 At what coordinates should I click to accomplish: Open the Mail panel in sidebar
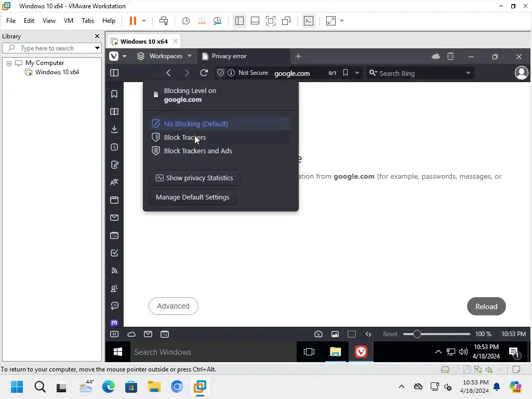click(114, 218)
